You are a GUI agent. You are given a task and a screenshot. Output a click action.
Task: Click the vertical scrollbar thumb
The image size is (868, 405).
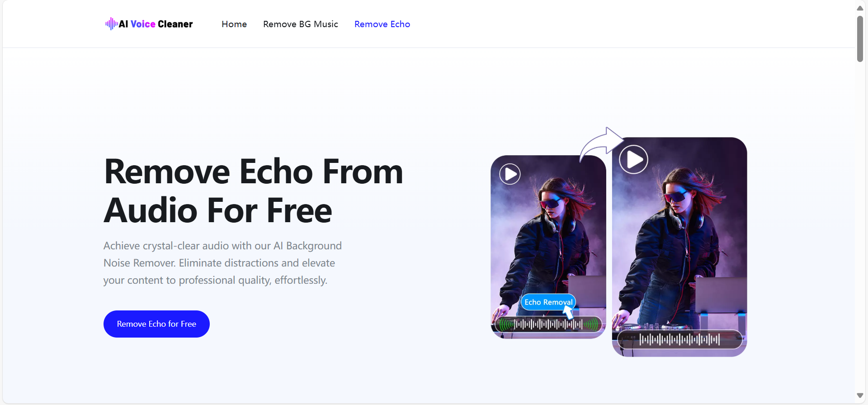860,39
